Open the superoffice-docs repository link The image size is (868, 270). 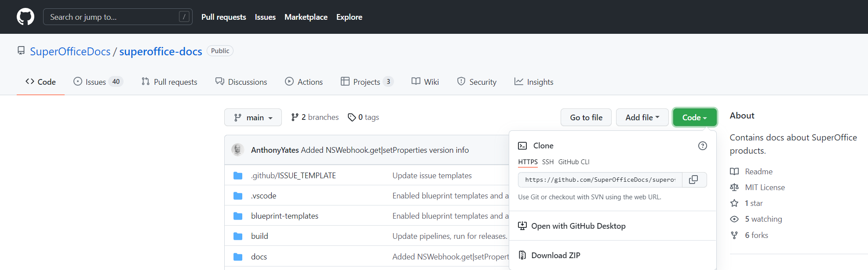click(x=160, y=51)
